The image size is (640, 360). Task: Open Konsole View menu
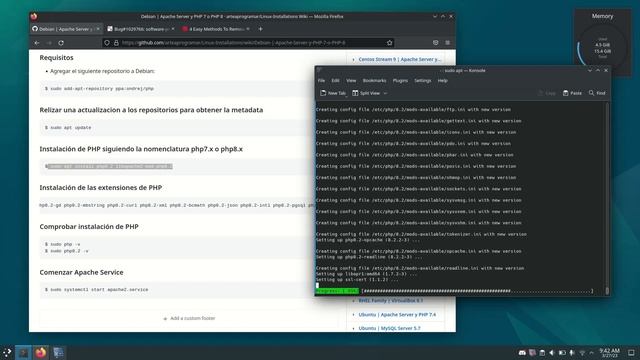[351, 81]
